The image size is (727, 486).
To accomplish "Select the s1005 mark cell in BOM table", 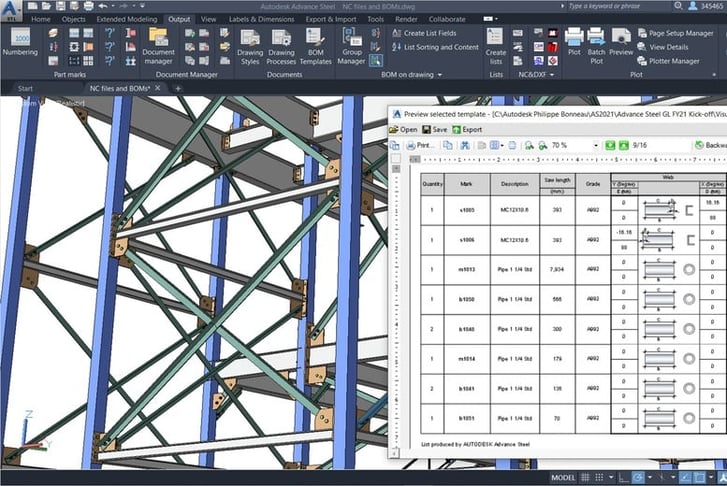I will coord(467,210).
